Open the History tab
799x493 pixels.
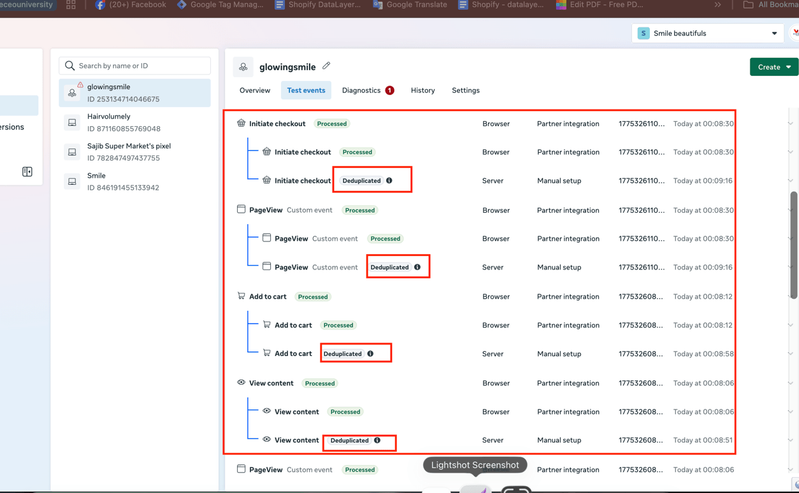[x=423, y=90]
